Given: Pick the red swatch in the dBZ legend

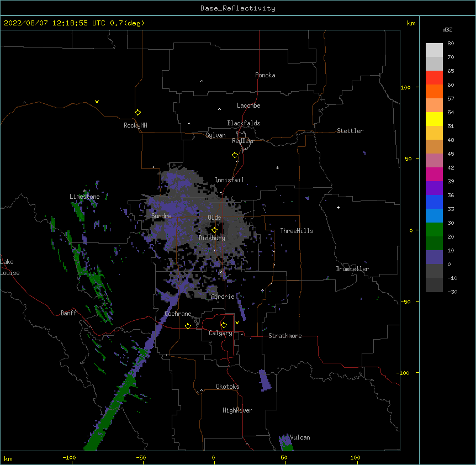Looking at the screenshot, I should [434, 78].
